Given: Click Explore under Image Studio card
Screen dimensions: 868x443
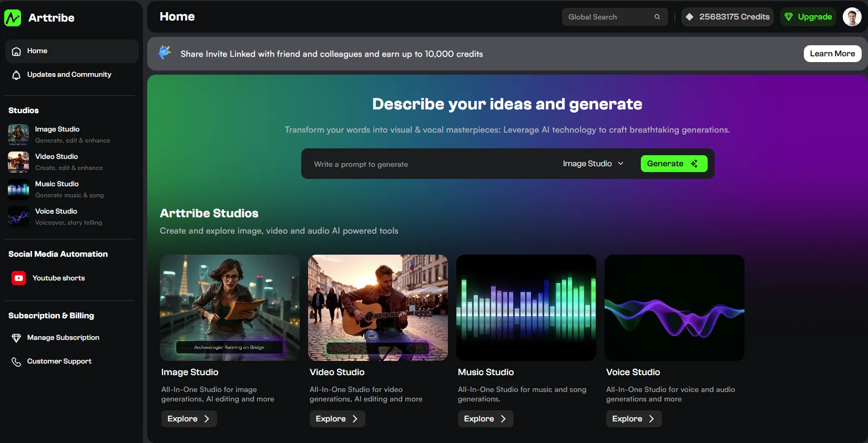Looking at the screenshot, I should [189, 419].
